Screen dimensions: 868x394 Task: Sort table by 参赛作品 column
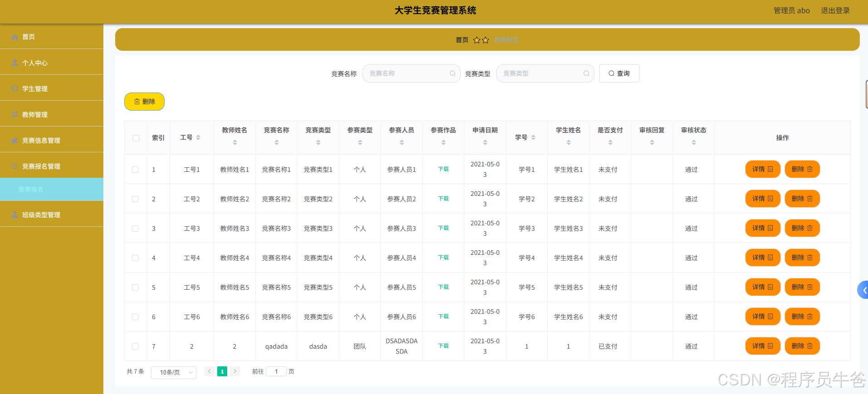(x=444, y=142)
